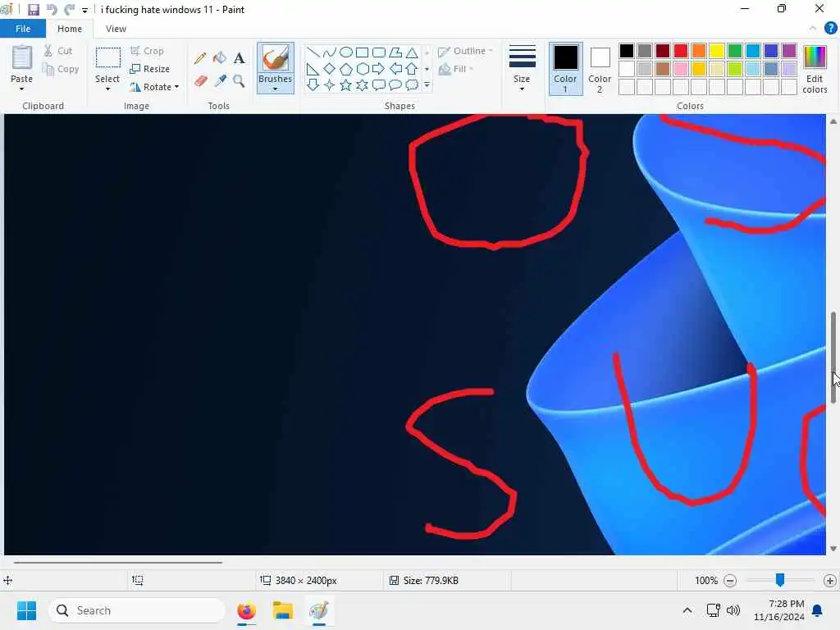The image size is (840, 630).
Task: Choose the Five-point star shape
Action: (346, 85)
